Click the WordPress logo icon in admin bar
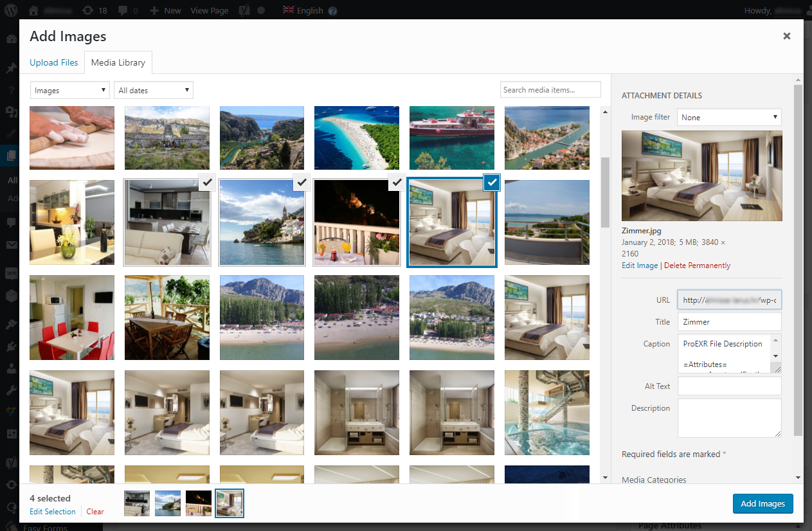This screenshot has width=812, height=531. point(12,10)
